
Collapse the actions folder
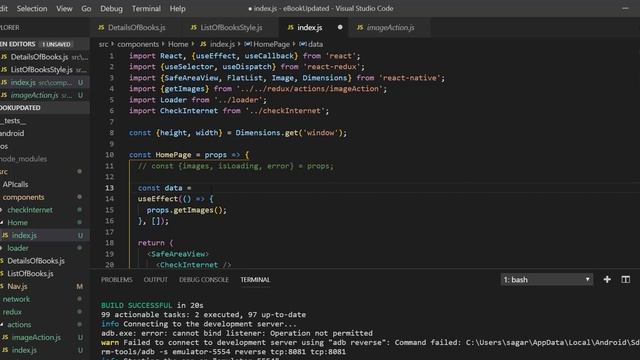tap(44, 324)
